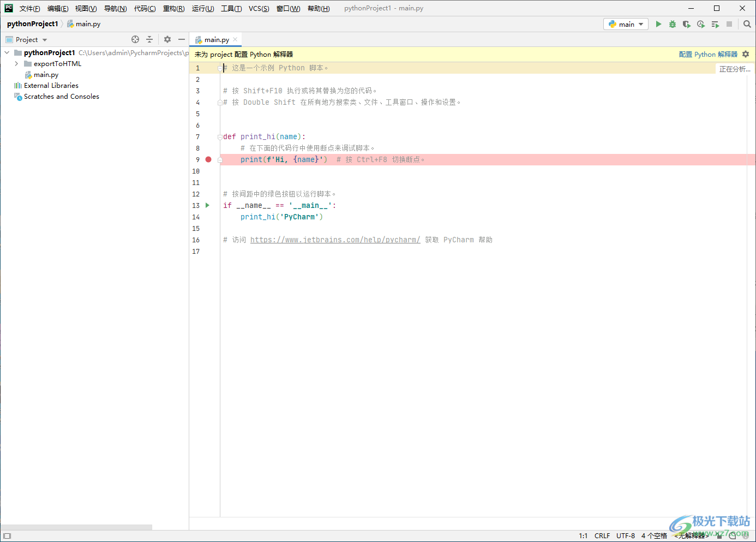Viewport: 756px width, 542px height.
Task: Click the 正在分析... inspection indicator
Action: pyautogui.click(x=735, y=69)
